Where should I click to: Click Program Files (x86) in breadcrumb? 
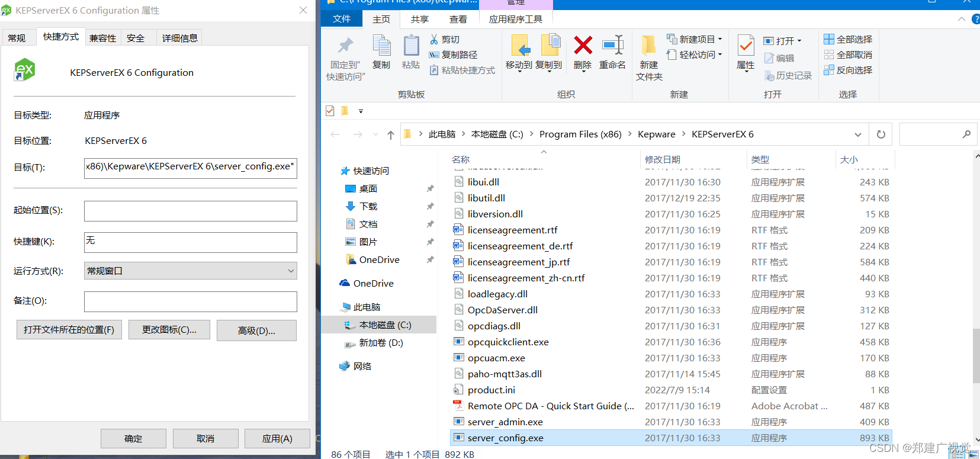[580, 134]
